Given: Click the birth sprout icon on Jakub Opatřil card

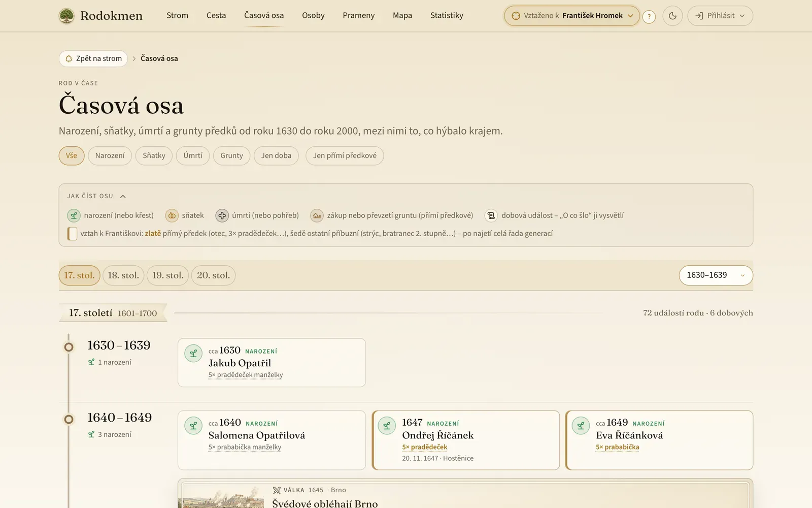Looking at the screenshot, I should coord(193,354).
